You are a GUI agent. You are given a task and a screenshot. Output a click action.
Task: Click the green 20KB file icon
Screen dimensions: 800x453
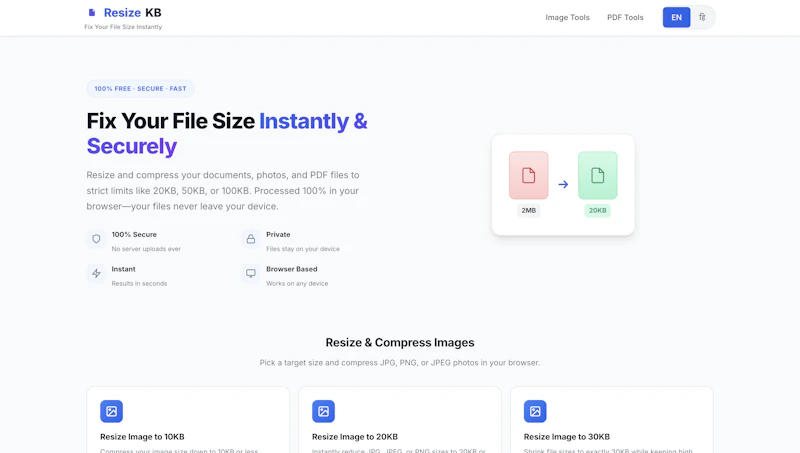[x=597, y=175]
